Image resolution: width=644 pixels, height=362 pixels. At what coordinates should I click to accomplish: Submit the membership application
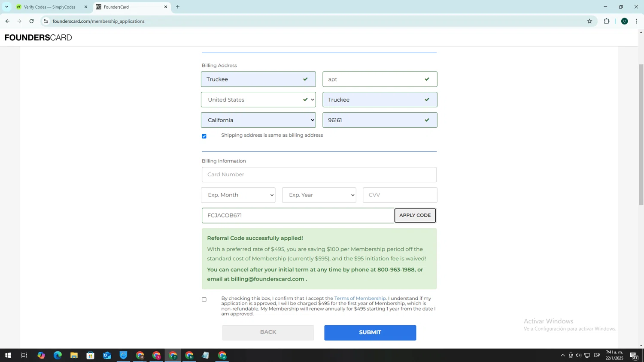(370, 332)
